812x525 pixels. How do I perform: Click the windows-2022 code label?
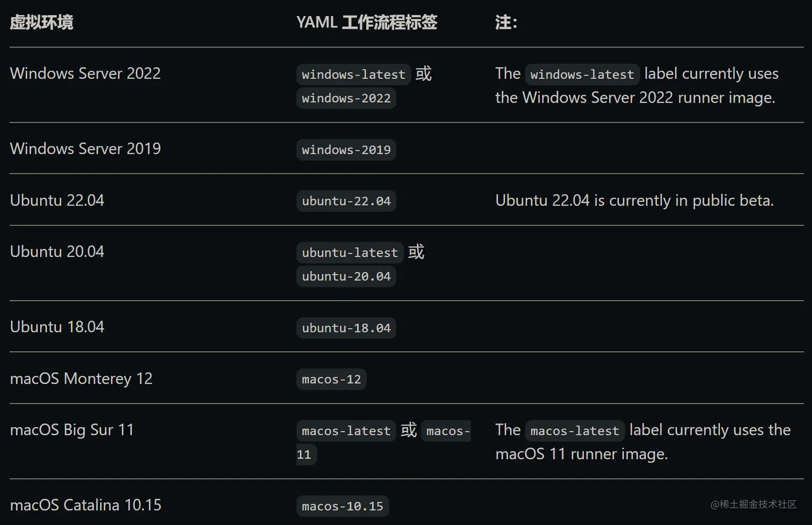point(346,98)
